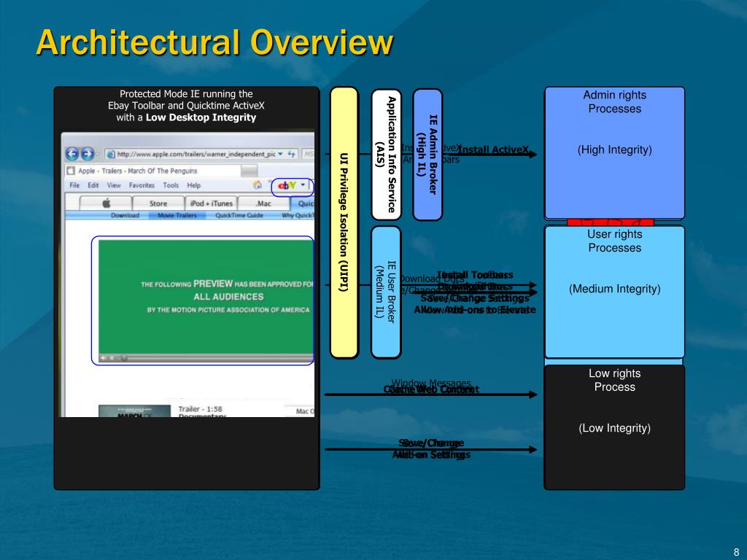The height and width of the screenshot is (560, 747).
Task: Click the slide number 8
Action: (x=736, y=552)
